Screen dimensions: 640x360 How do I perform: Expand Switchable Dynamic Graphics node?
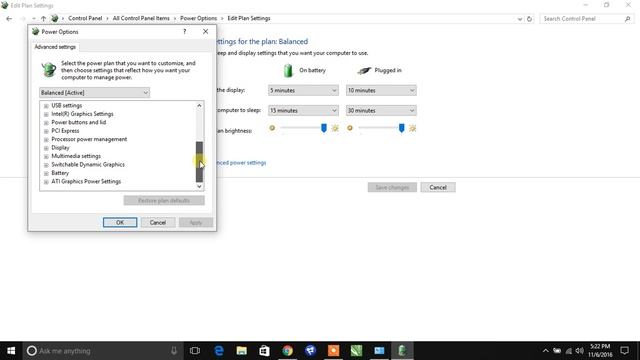click(x=46, y=165)
